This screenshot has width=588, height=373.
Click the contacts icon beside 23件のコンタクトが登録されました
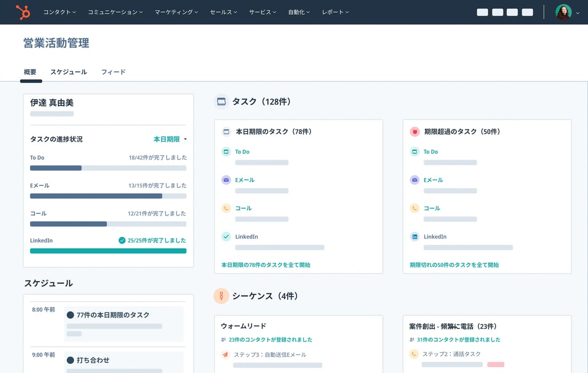tap(224, 340)
